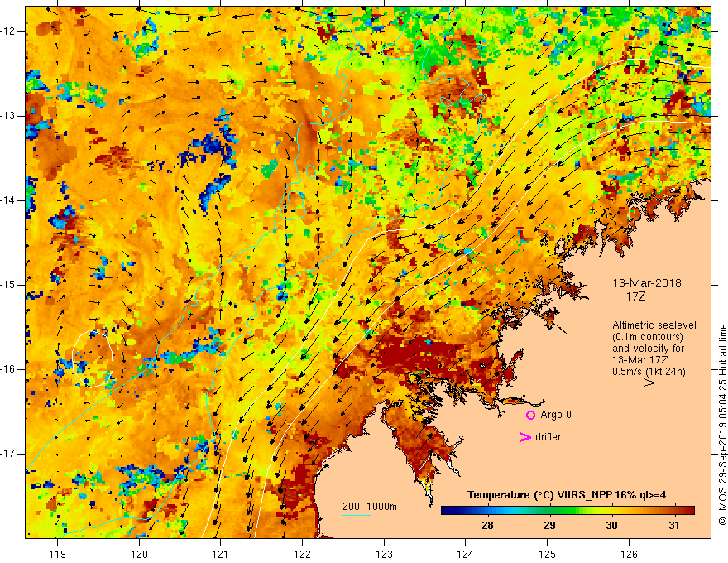
Task: Click the longitude 125 axis label
Action: point(548,554)
